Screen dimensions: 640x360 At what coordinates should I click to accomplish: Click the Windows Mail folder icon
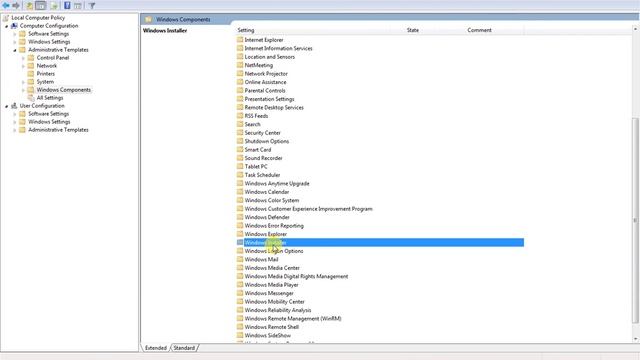pos(240,259)
